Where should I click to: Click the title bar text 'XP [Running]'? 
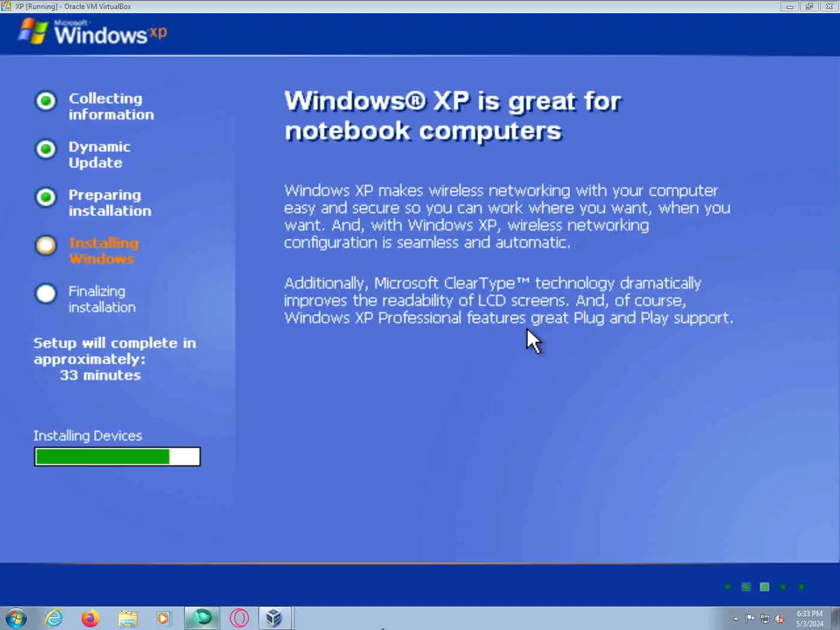(36, 7)
